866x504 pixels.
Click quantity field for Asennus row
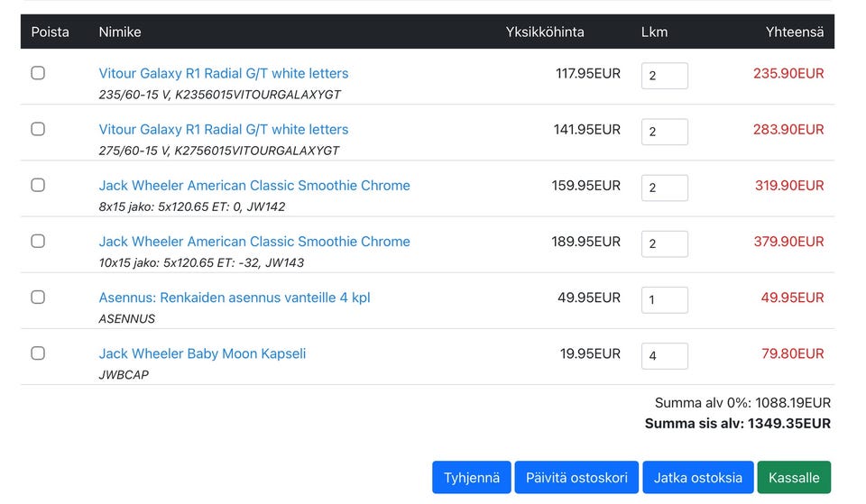pyautogui.click(x=665, y=299)
